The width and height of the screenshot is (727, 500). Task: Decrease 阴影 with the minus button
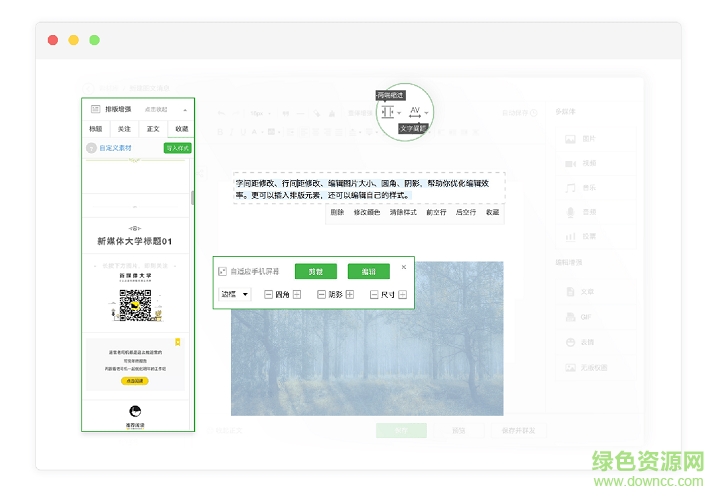coord(321,295)
